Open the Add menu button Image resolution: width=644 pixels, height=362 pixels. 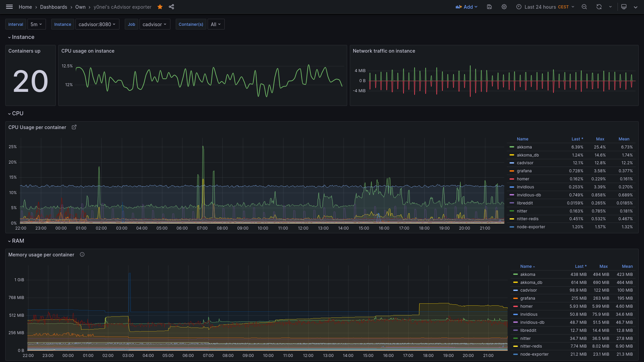[467, 7]
